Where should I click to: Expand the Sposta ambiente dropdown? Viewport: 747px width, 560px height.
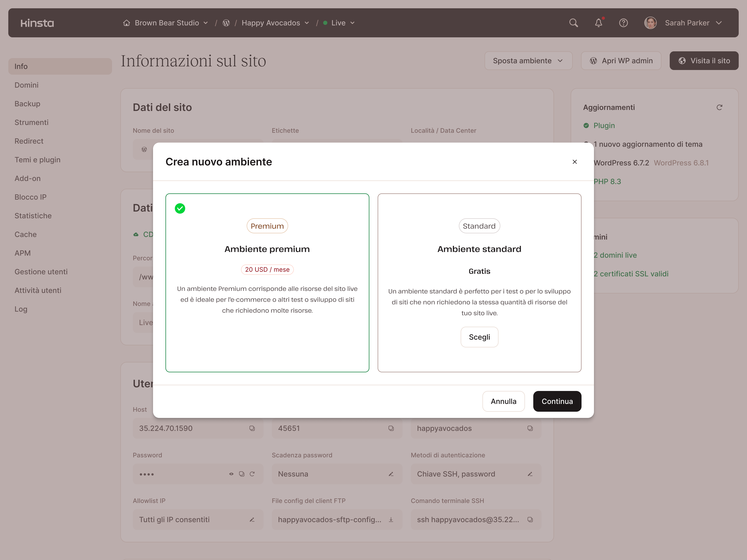(528, 61)
